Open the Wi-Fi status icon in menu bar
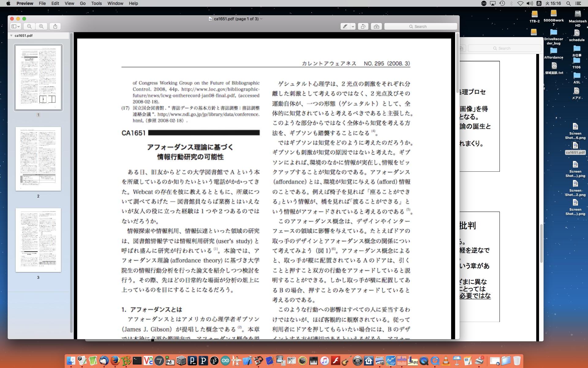This screenshot has width=588, height=368. tap(520, 3)
